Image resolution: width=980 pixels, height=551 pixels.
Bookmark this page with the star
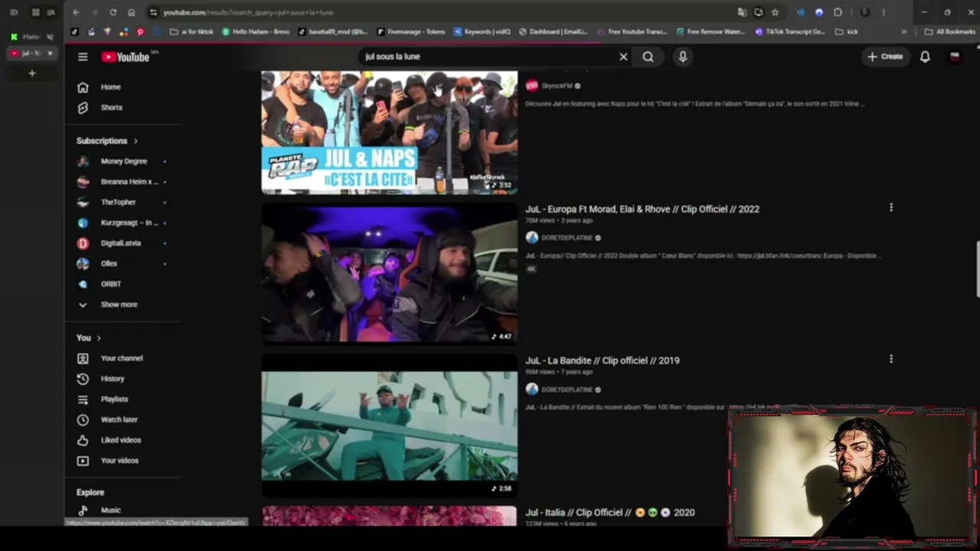click(775, 12)
